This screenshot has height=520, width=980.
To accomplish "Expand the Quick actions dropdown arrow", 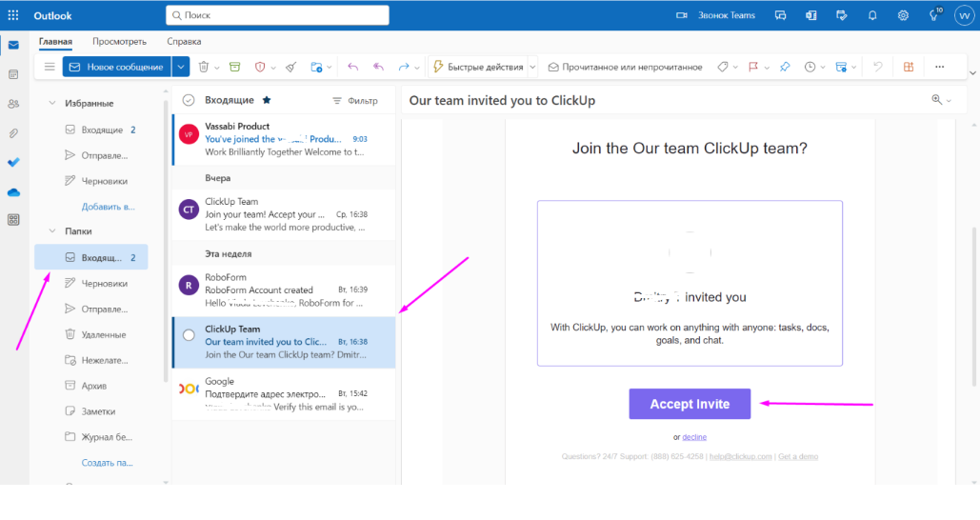I will 533,67.
